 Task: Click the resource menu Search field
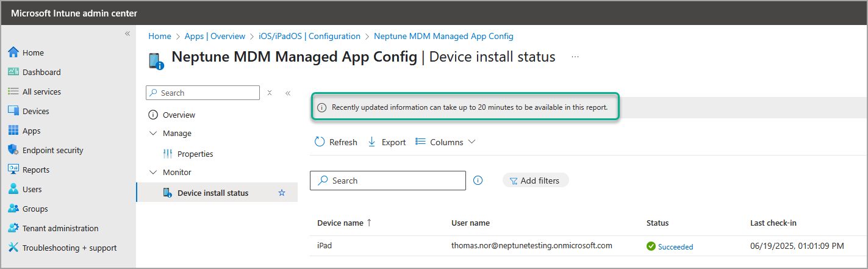[203, 93]
